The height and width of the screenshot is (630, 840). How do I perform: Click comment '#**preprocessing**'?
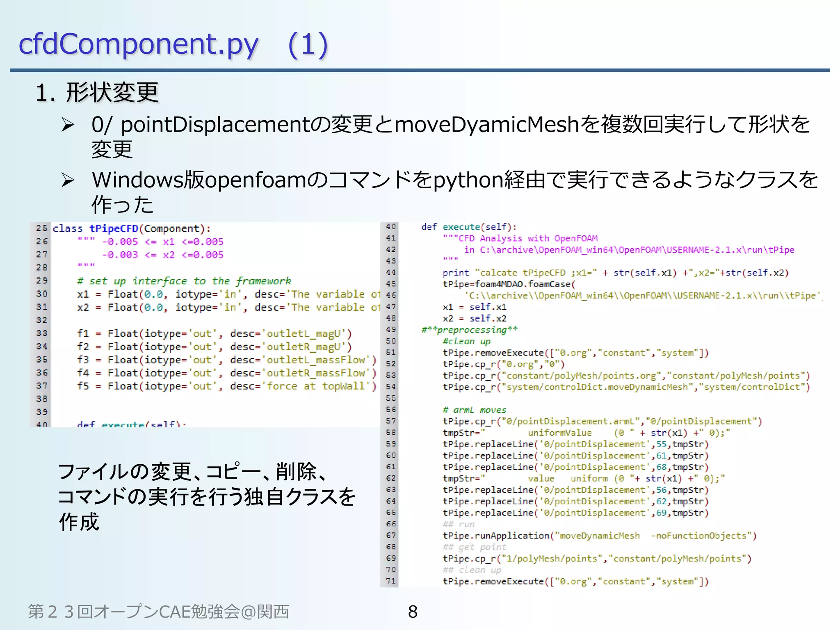[469, 330]
